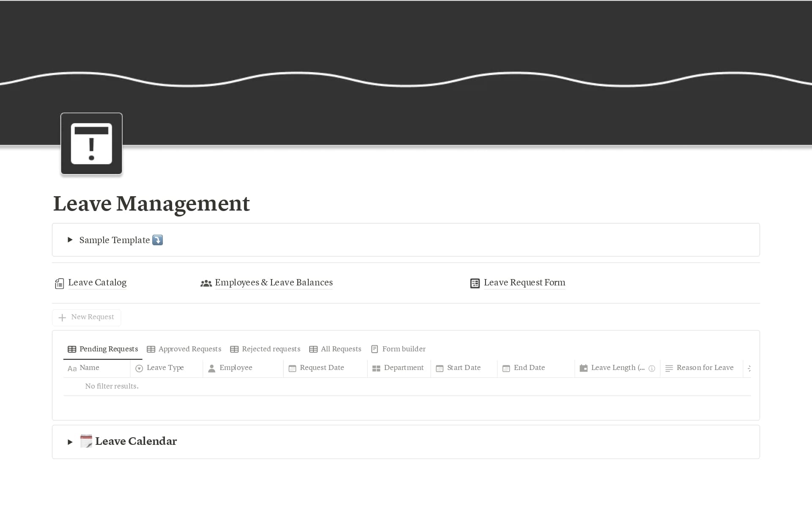Open the Leave Request Form link
Viewport: 812px width, 507px height.
(524, 283)
